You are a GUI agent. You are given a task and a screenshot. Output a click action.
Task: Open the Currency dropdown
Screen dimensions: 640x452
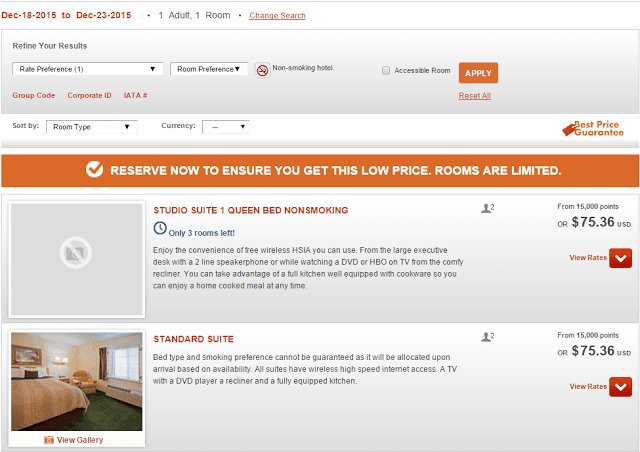pyautogui.click(x=226, y=127)
